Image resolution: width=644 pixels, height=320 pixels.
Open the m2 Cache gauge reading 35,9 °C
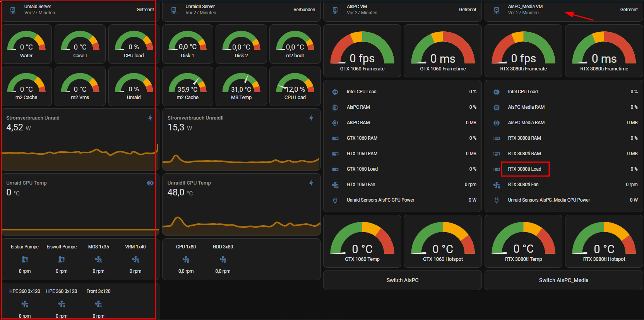coord(188,86)
